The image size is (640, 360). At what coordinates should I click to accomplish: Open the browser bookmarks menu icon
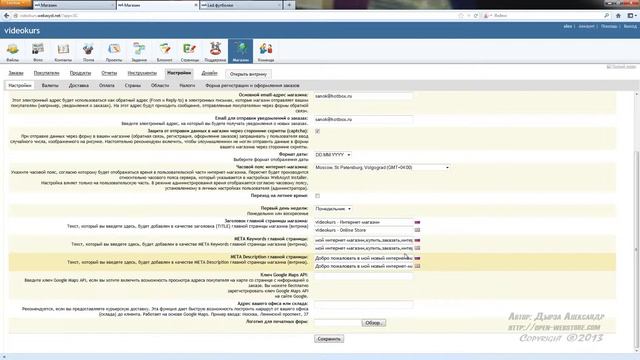(x=632, y=16)
